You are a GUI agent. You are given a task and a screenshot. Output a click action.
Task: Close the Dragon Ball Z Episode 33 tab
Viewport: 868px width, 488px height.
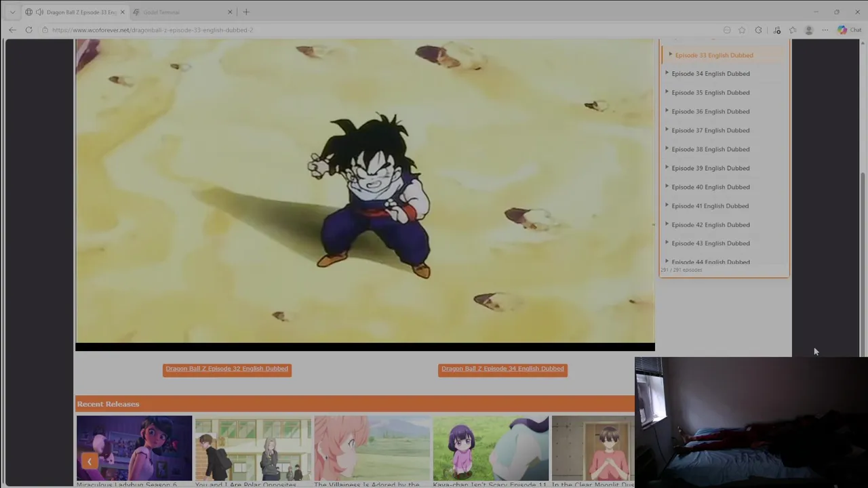pos(122,12)
